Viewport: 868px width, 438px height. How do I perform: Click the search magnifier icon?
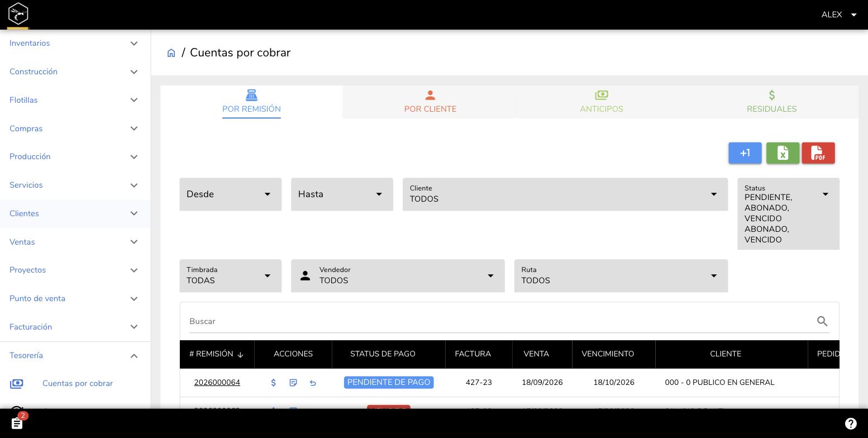pyautogui.click(x=822, y=321)
